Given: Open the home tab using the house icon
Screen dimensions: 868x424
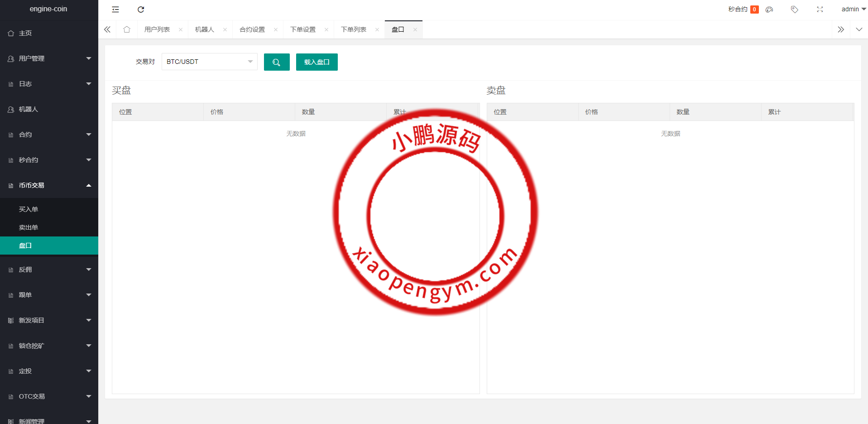Looking at the screenshot, I should [x=126, y=29].
